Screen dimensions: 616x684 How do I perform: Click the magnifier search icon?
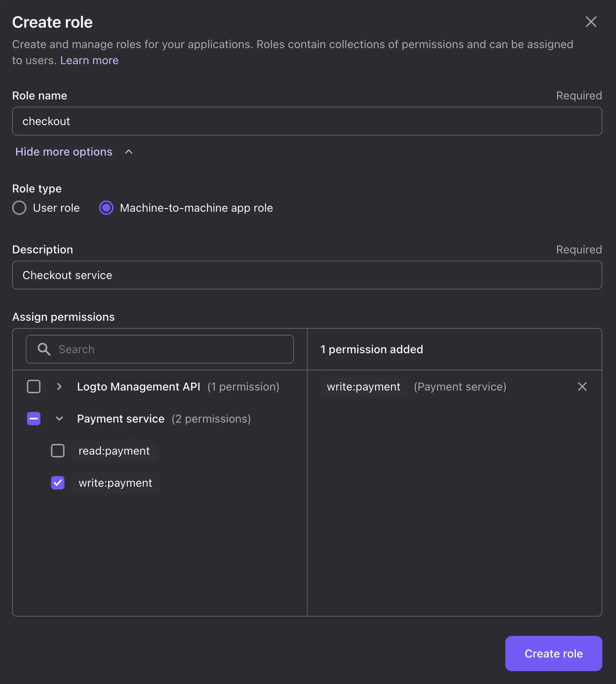click(x=44, y=349)
